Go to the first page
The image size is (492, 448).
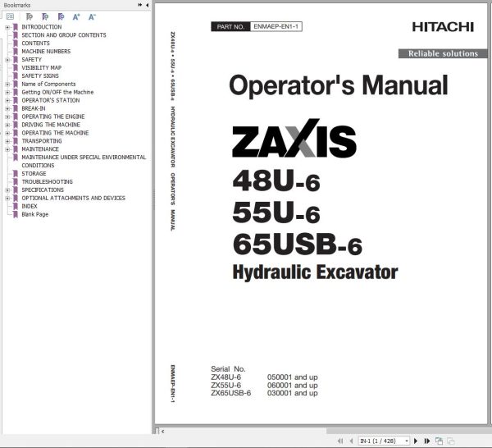click(340, 441)
